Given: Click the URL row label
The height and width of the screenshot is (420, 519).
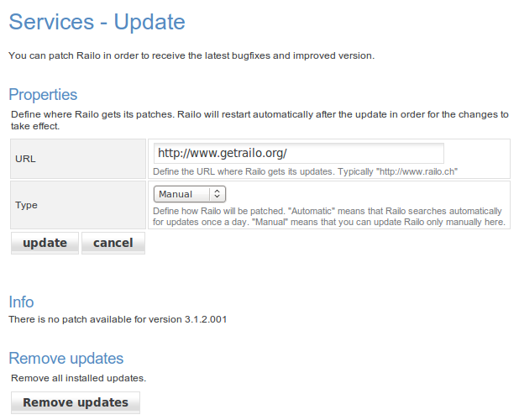Looking at the screenshot, I should (25, 159).
